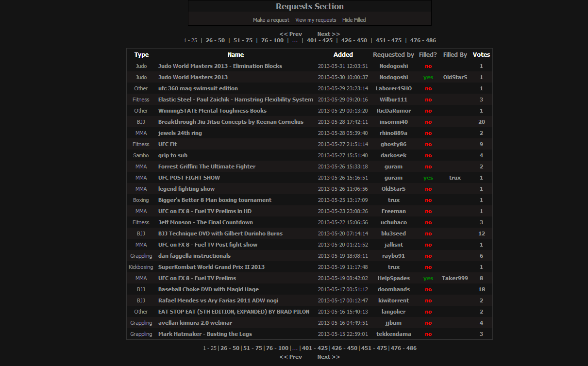588x366 pixels.
Task: Open UFC POST FIGHT SHOW request
Action: 189,178
